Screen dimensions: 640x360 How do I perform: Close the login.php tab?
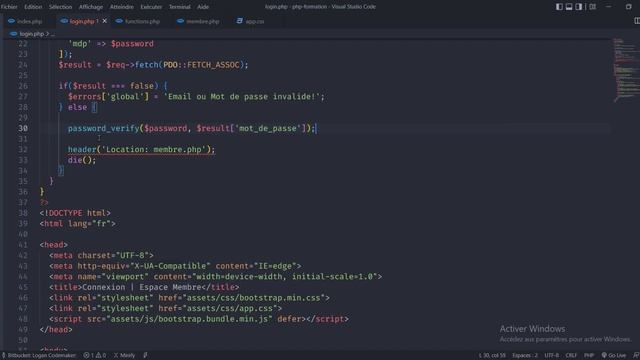coord(104,21)
